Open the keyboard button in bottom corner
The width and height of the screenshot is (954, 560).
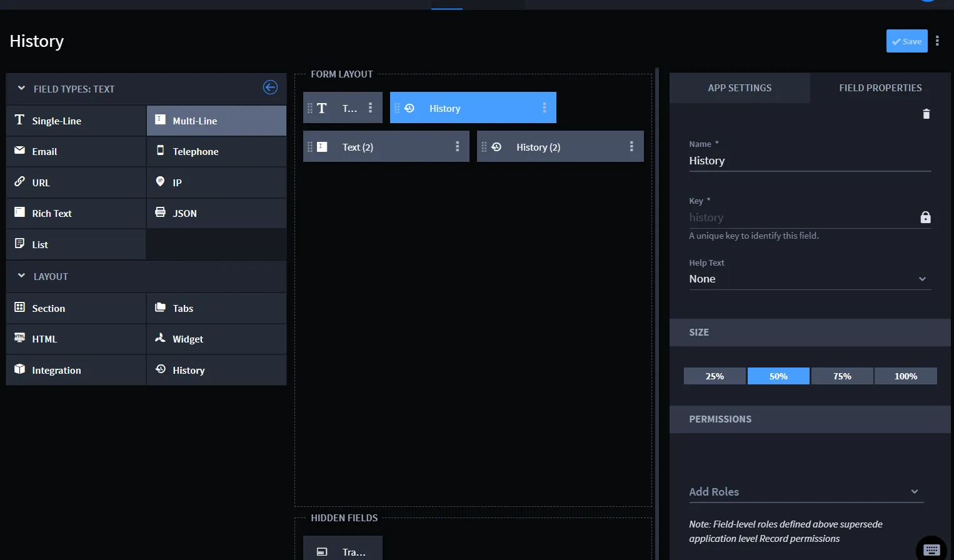tap(931, 549)
